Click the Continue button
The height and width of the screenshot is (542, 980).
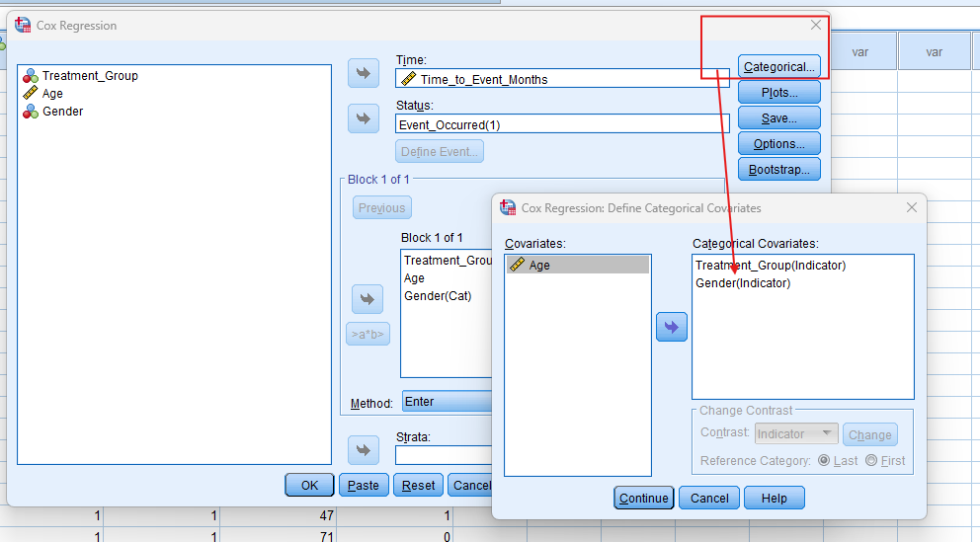click(x=643, y=499)
